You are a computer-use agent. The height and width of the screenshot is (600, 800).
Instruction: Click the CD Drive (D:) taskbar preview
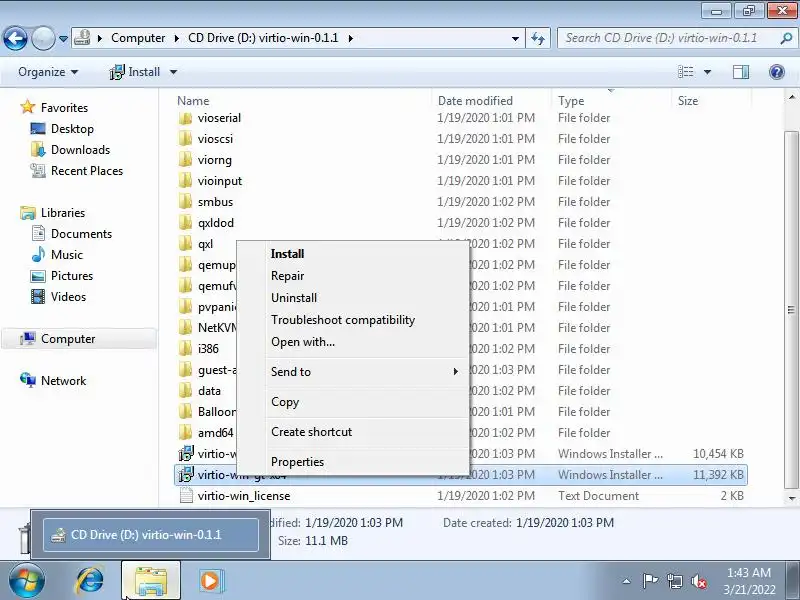point(151,535)
